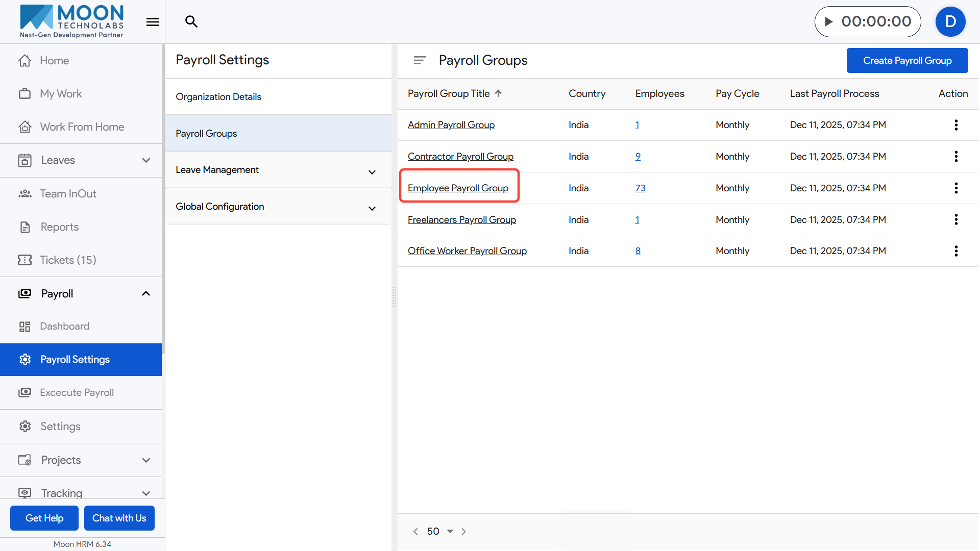The width and height of the screenshot is (980, 551).
Task: Click the search magnifier icon
Action: (191, 21)
